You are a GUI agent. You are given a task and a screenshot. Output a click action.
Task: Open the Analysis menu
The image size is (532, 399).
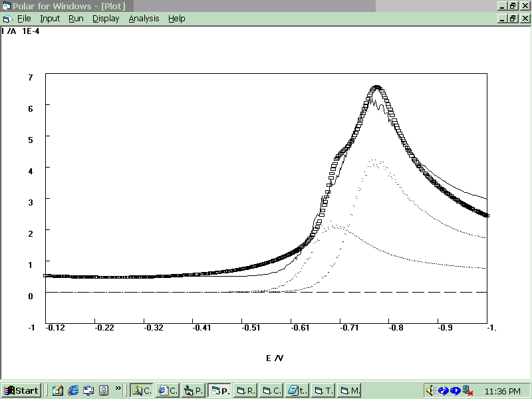pyautogui.click(x=144, y=19)
